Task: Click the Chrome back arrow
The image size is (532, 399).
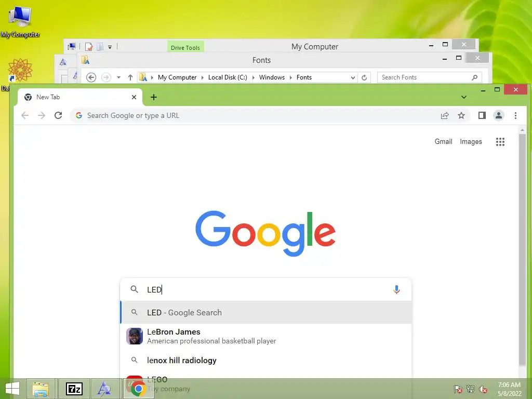Action: pyautogui.click(x=25, y=115)
